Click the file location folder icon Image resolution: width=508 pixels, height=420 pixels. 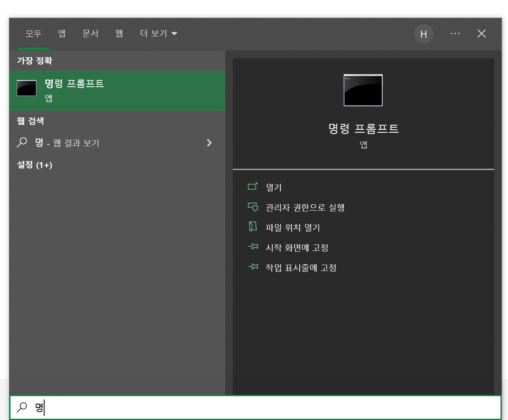coord(253,227)
